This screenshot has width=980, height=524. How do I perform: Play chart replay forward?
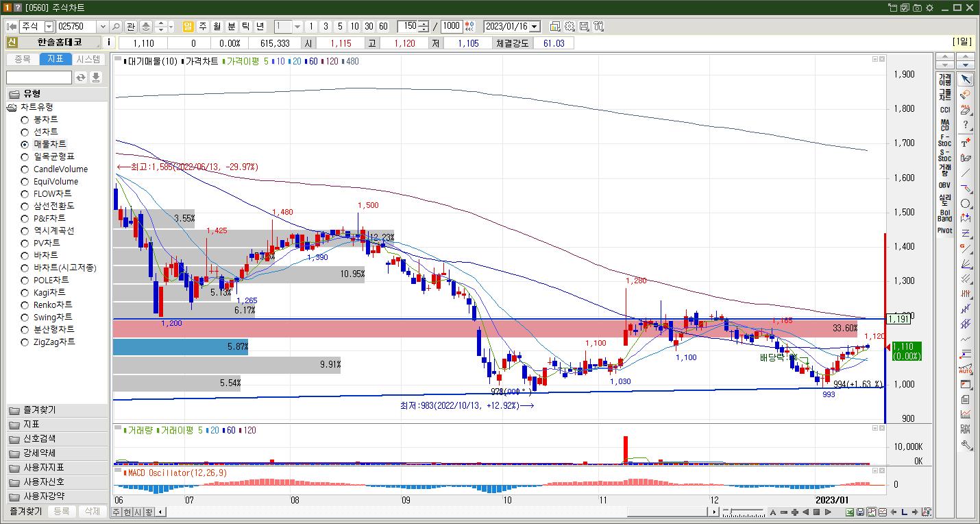tap(828, 512)
